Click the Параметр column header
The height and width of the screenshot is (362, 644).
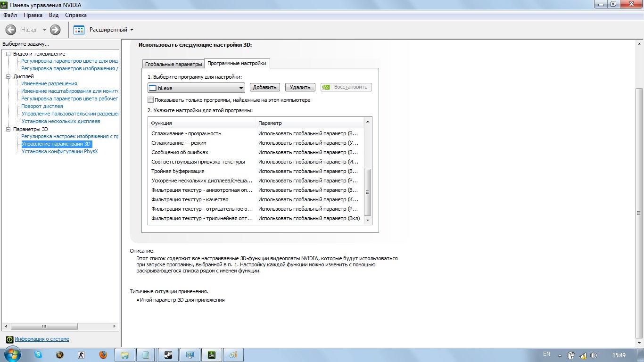310,123
